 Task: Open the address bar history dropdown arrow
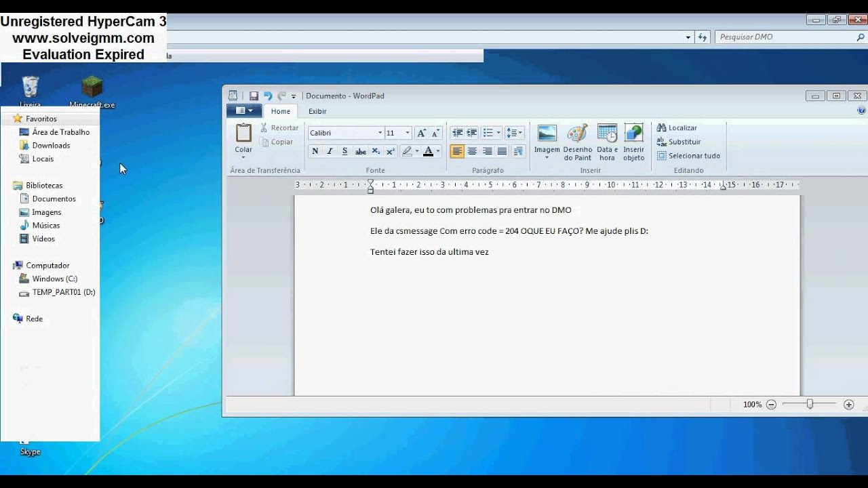point(688,37)
